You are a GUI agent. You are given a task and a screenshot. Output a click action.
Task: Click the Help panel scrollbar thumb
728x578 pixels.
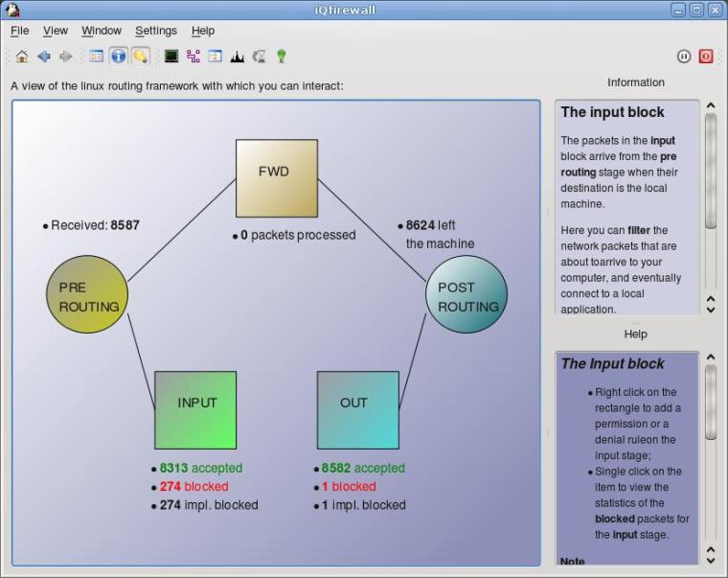711,402
